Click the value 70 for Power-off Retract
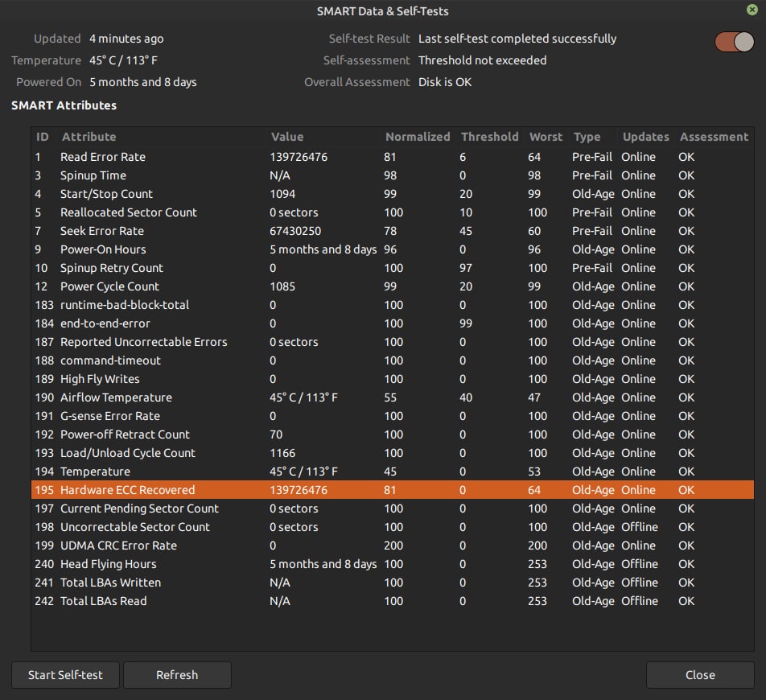The width and height of the screenshot is (766, 700). coord(276,434)
